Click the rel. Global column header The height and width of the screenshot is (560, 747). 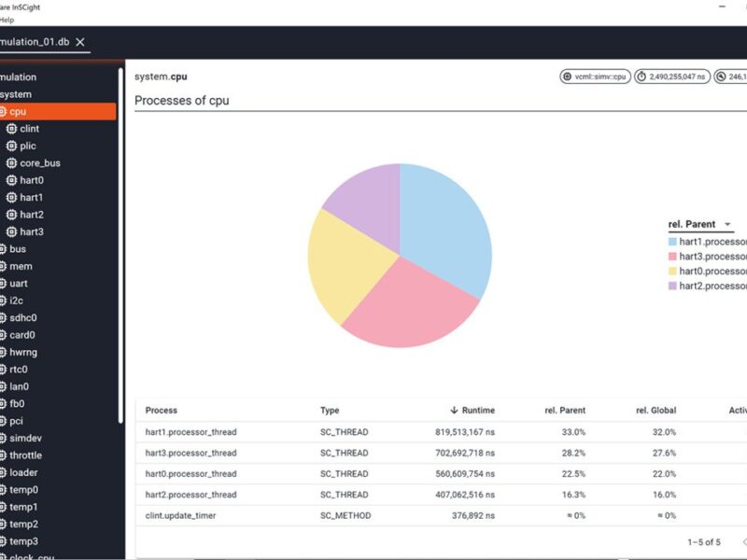(656, 411)
